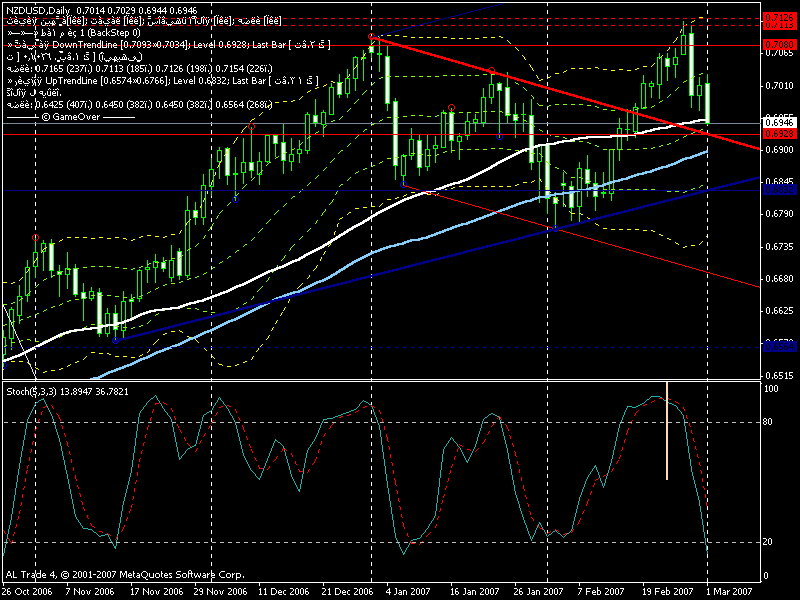Select the red 0.7126 price label at top
The image size is (800, 600).
(778, 18)
